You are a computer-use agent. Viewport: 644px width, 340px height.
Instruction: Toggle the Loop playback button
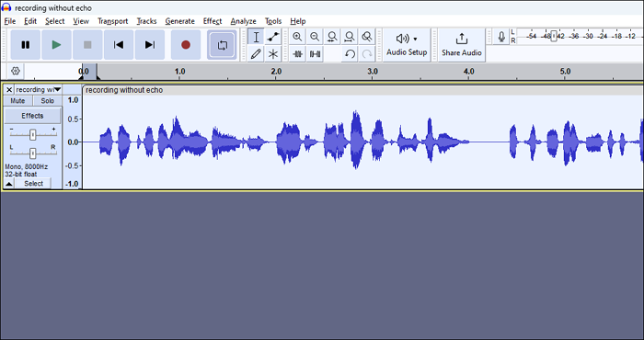223,45
